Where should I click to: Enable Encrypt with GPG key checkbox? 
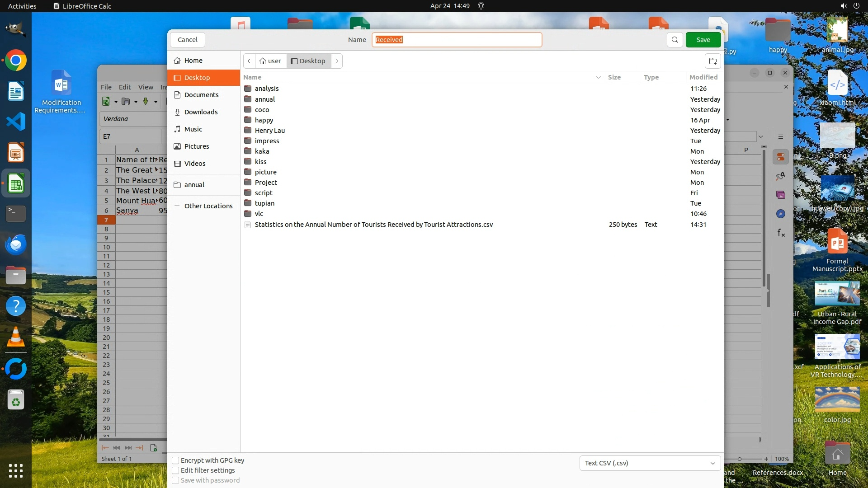click(176, 460)
